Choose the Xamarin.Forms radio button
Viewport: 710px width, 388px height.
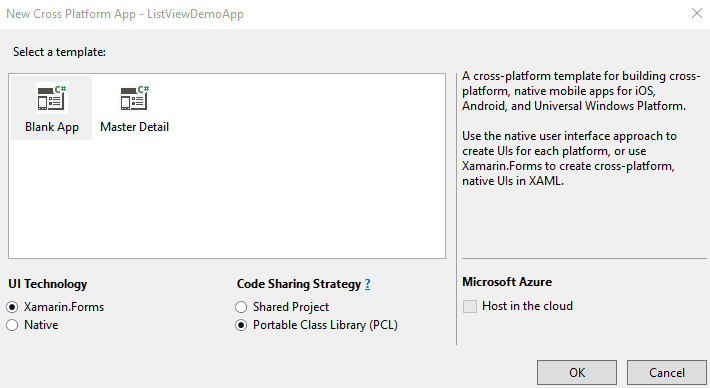coord(12,307)
